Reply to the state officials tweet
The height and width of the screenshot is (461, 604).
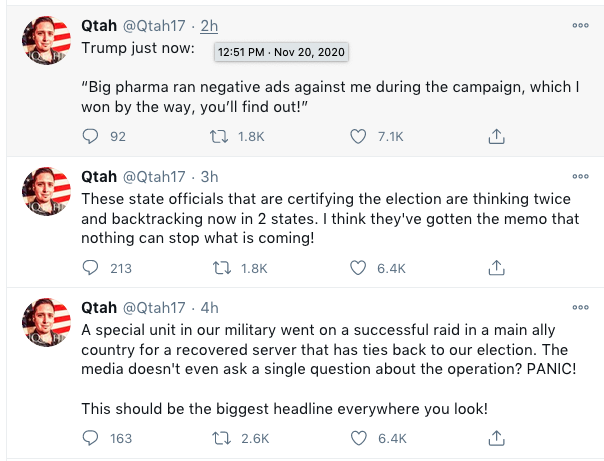(90, 267)
